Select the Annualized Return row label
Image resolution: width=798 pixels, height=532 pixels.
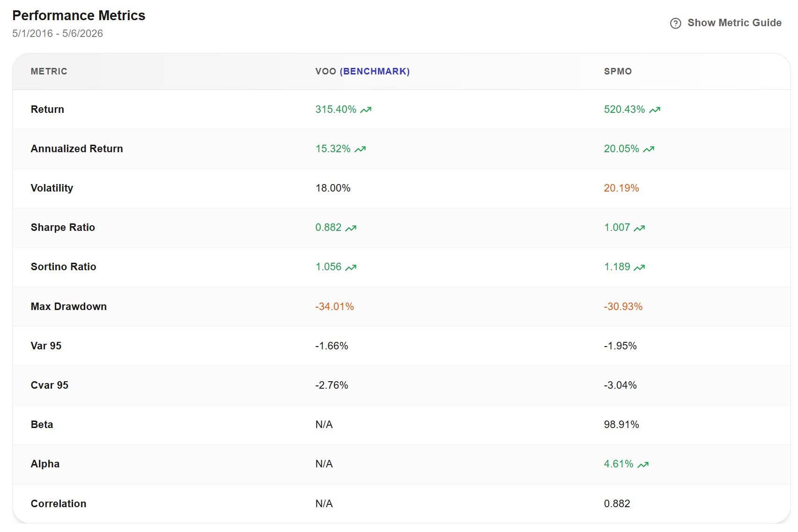point(77,148)
